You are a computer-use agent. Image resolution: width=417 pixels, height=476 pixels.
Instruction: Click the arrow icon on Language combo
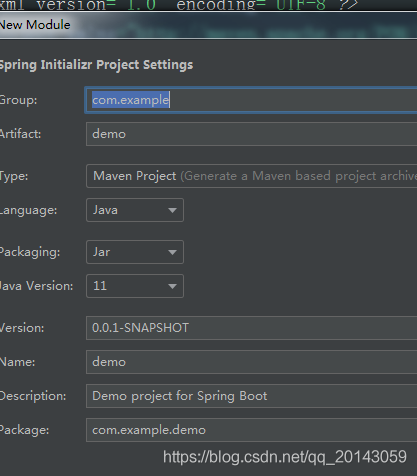172,210
